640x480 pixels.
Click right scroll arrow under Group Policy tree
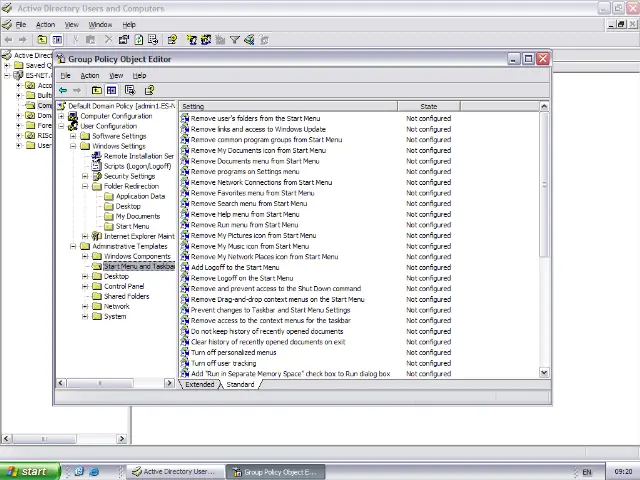coord(169,383)
